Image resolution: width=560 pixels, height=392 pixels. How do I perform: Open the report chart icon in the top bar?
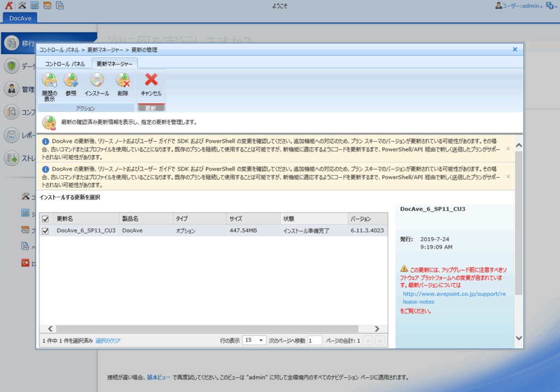click(60, 5)
